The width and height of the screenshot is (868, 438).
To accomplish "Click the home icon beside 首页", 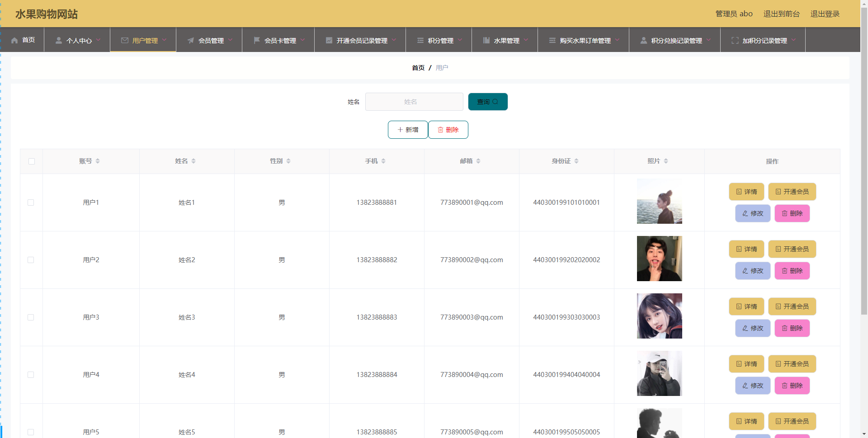I will 14,40.
